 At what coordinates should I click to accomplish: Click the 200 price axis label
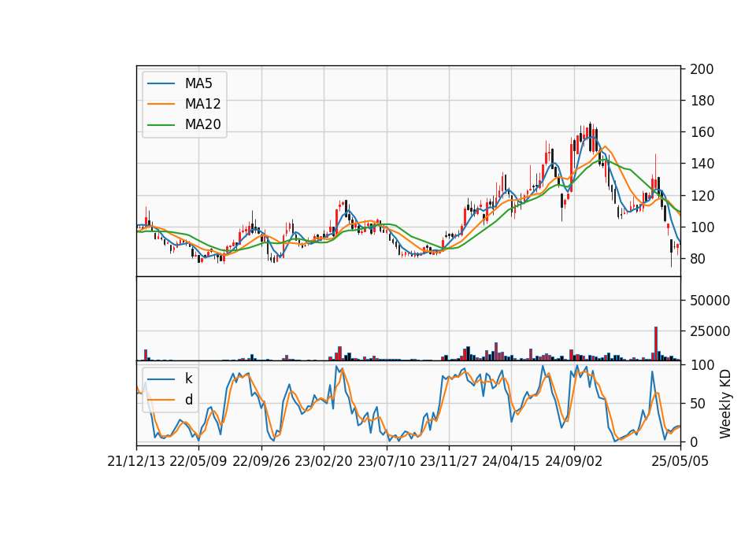coord(702,69)
